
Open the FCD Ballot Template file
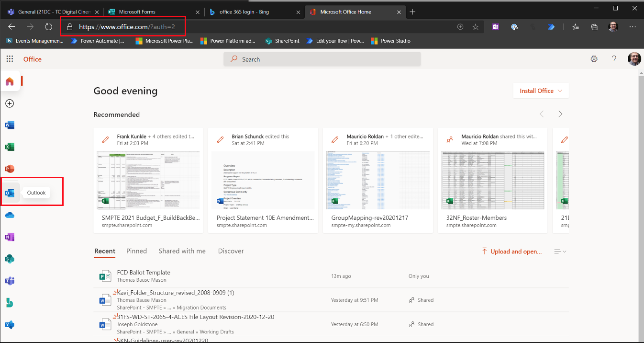pos(144,273)
